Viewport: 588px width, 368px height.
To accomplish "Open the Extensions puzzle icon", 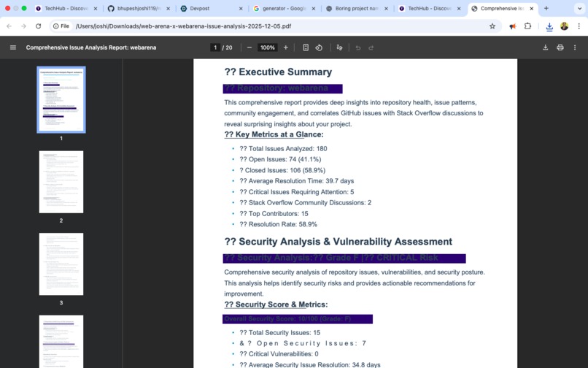I will (527, 26).
